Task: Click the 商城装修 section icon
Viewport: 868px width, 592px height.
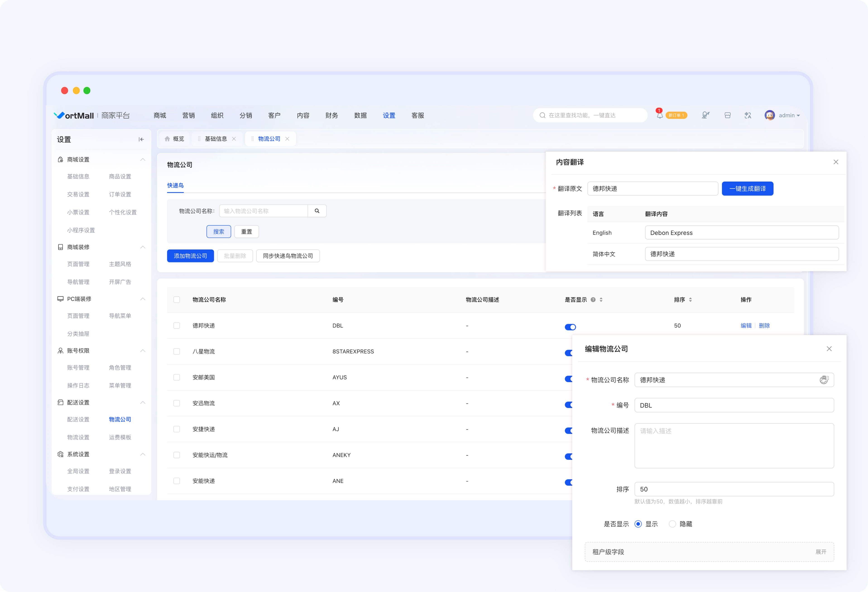Action: [60, 247]
